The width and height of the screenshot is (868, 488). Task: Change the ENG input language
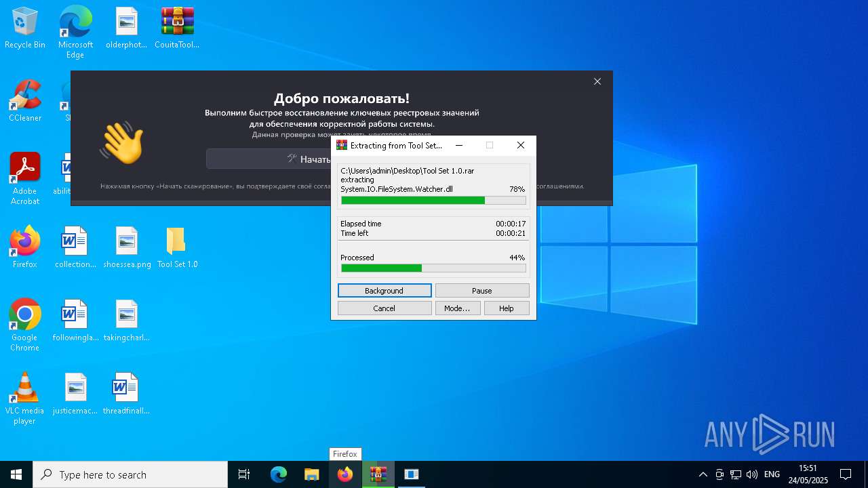[x=772, y=474]
